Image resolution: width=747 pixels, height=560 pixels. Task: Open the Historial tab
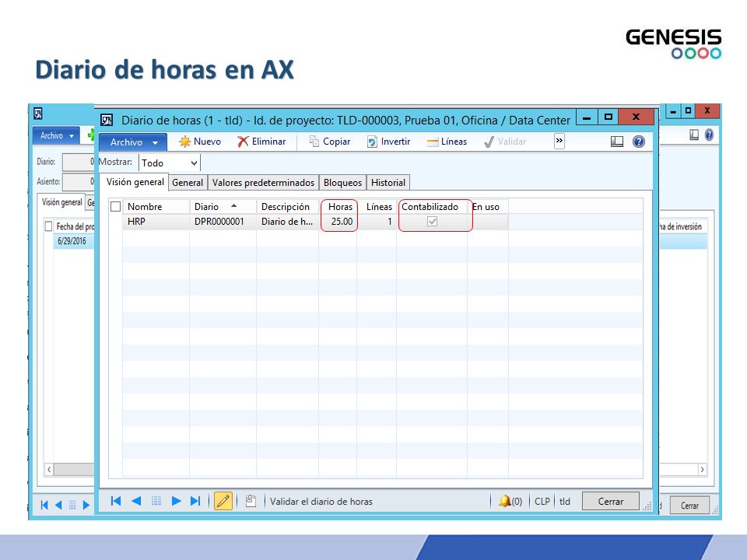388,183
